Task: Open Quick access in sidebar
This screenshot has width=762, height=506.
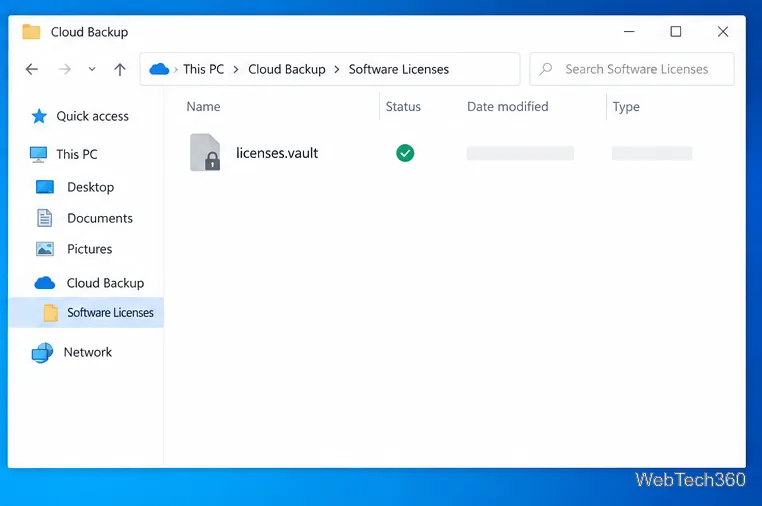Action: [x=92, y=116]
